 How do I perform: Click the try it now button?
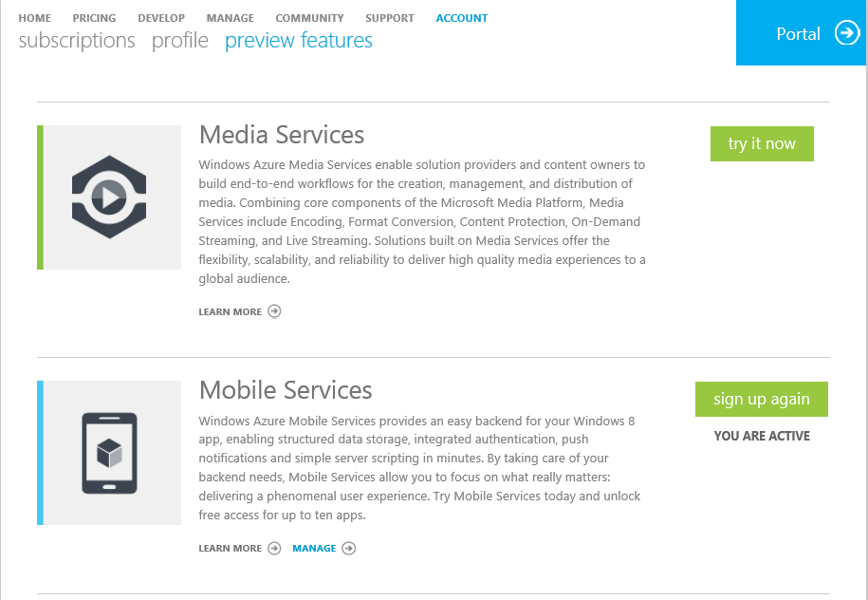[x=762, y=143]
